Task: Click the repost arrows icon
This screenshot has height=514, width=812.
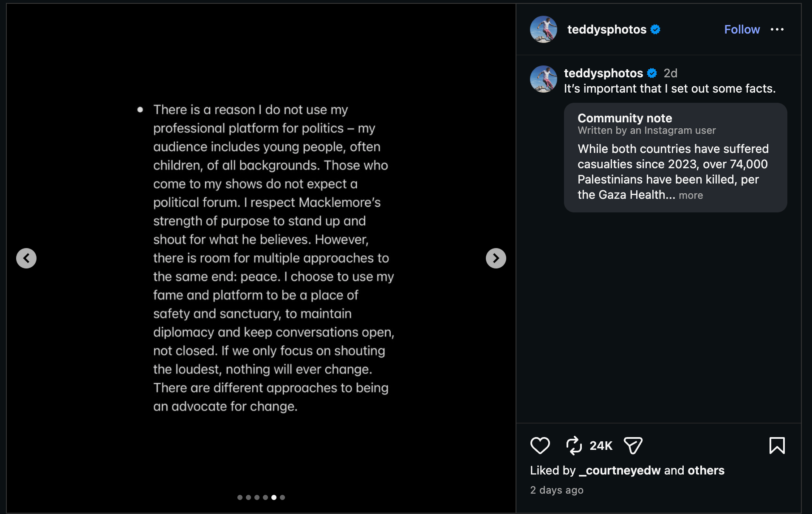Action: click(574, 446)
